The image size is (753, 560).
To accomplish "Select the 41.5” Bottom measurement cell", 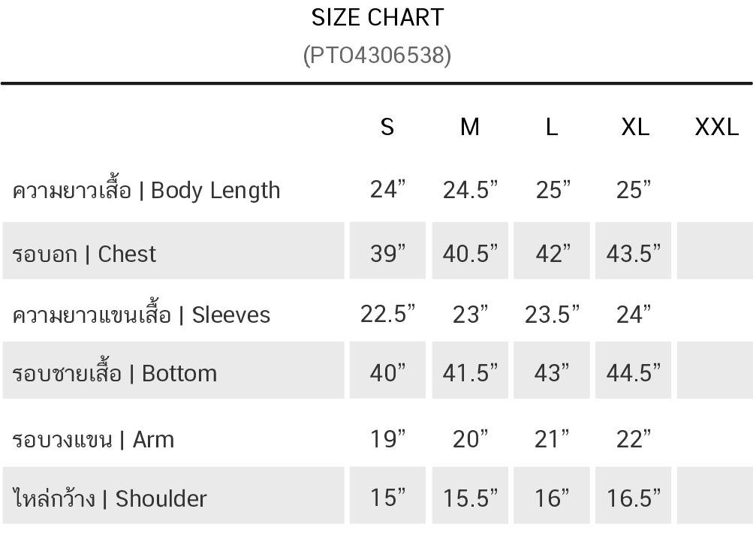I will click(470, 372).
